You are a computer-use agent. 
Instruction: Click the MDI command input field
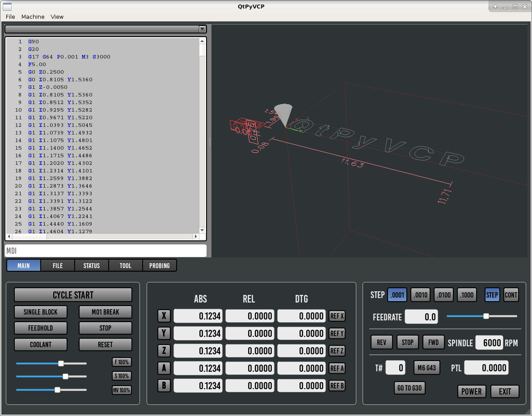[106, 251]
